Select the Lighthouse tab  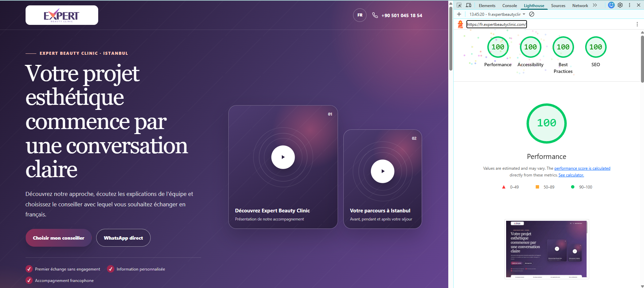[x=534, y=6]
